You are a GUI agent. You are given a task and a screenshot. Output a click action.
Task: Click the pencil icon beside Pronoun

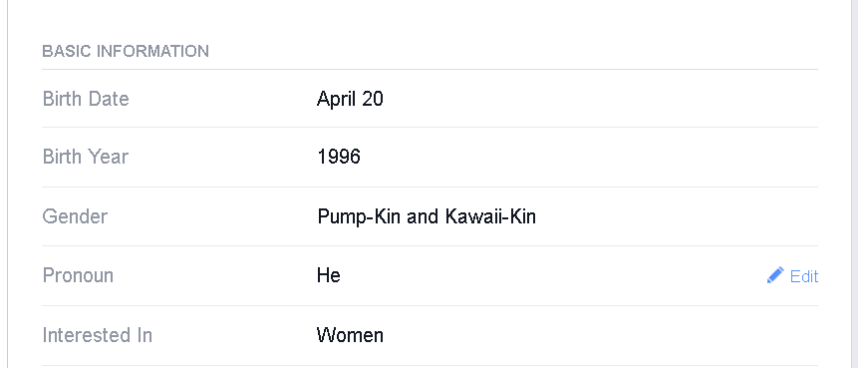tap(775, 275)
